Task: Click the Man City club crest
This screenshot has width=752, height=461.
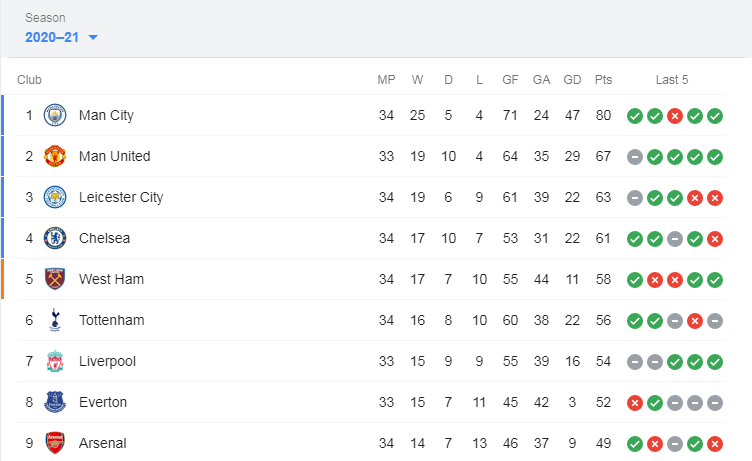Action: [x=55, y=115]
